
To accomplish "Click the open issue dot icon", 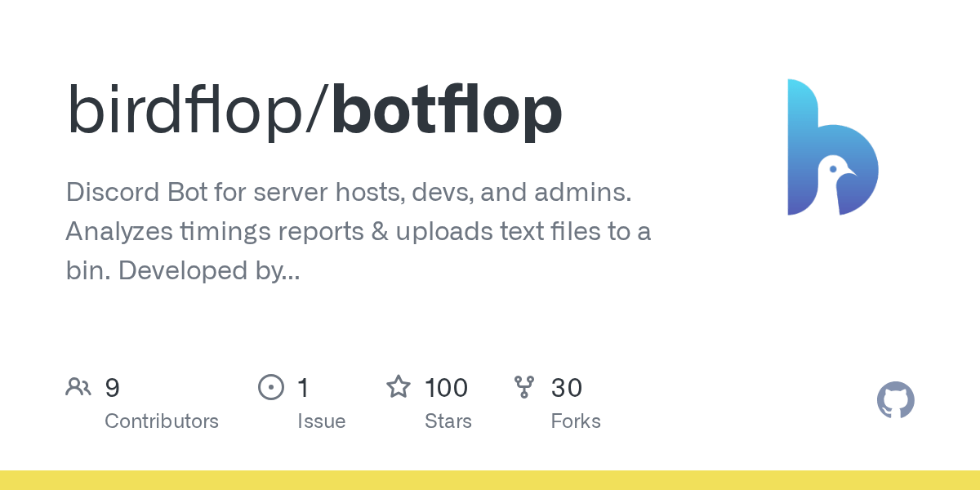I will click(x=270, y=387).
